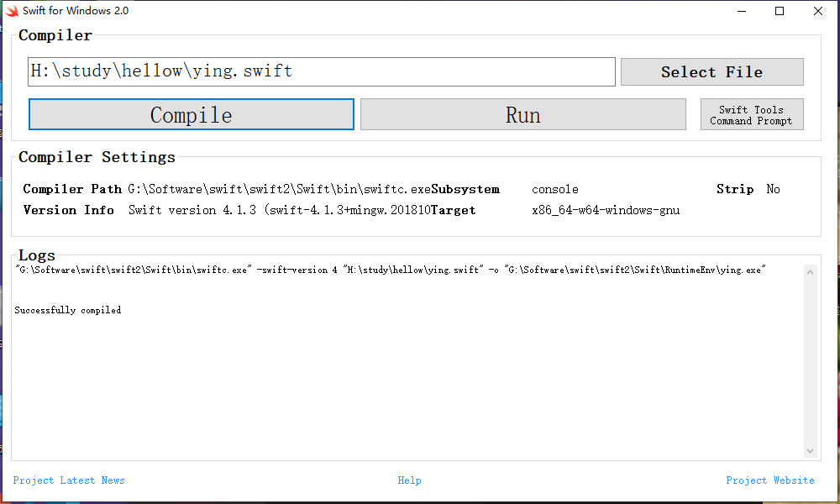The image size is (840, 504).
Task: Click the Version Info text
Action: point(69,210)
